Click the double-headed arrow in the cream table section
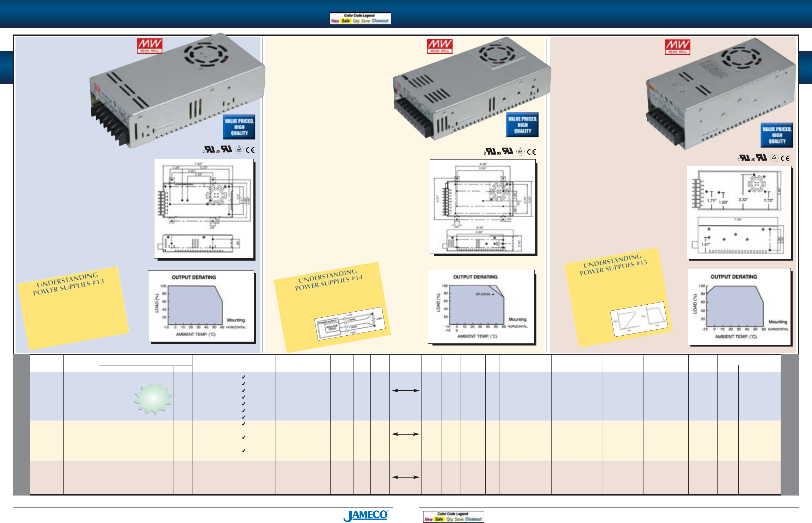 click(406, 434)
